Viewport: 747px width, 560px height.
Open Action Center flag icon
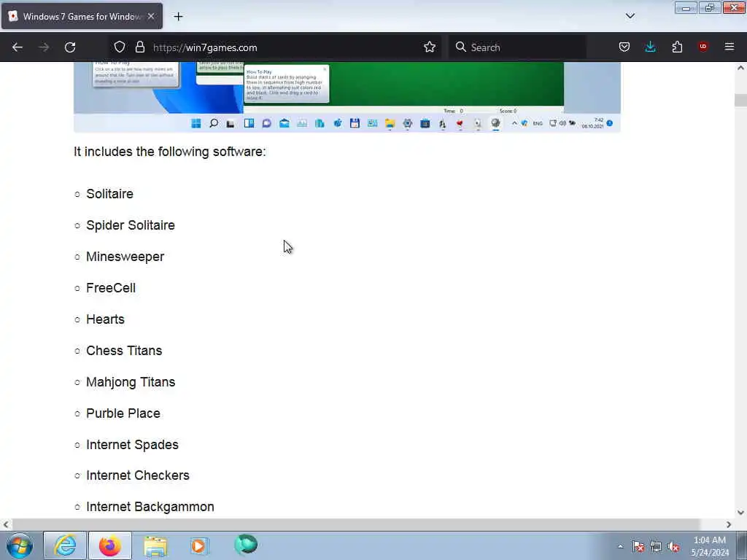pyautogui.click(x=638, y=547)
